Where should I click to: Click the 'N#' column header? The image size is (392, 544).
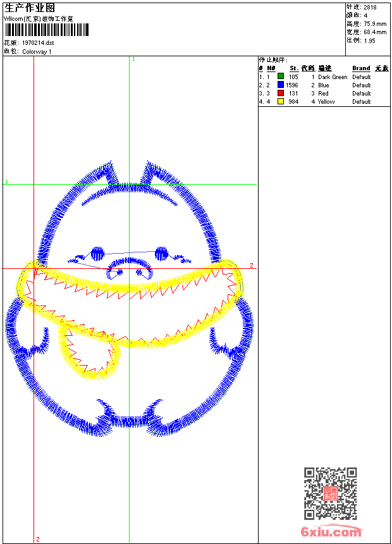click(x=271, y=68)
